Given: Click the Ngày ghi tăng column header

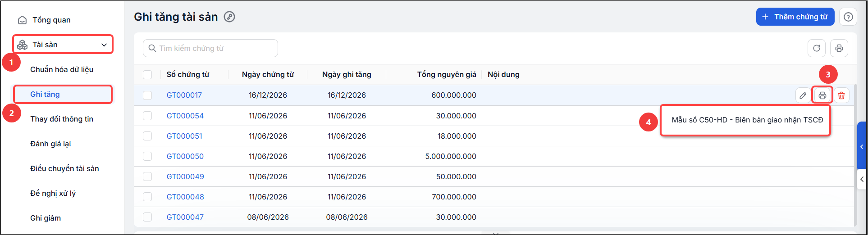Looking at the screenshot, I should click(x=347, y=74).
